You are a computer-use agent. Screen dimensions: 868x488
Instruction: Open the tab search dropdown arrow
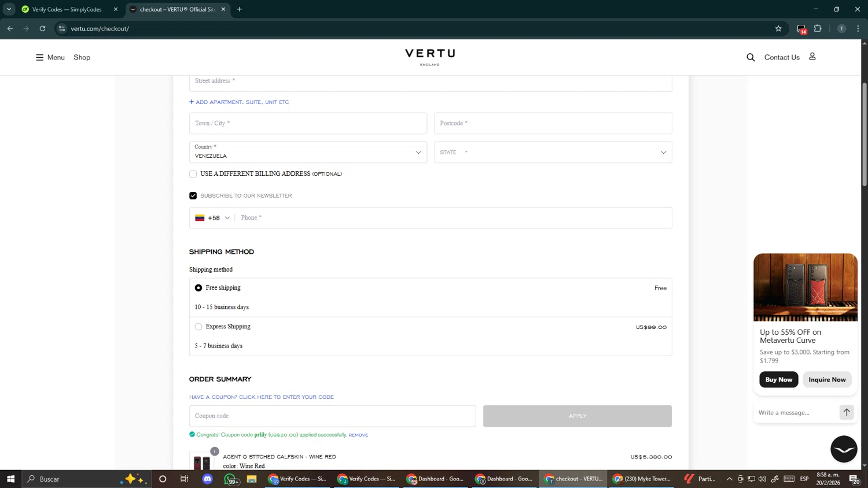9,9
